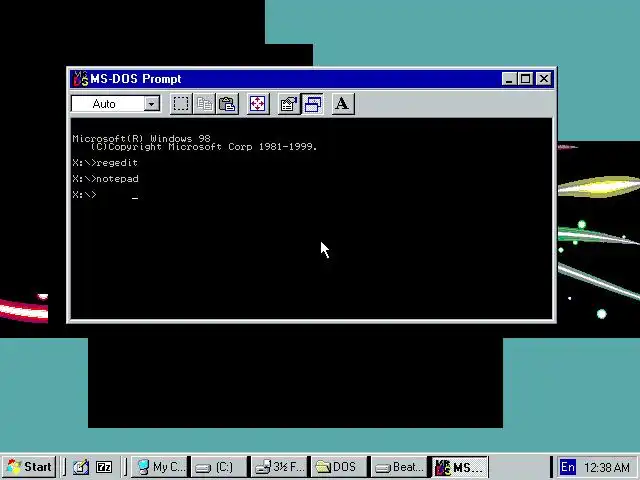Viewport: 640px width, 480px height.
Task: Open the Font settings 'A' icon
Action: (342, 104)
